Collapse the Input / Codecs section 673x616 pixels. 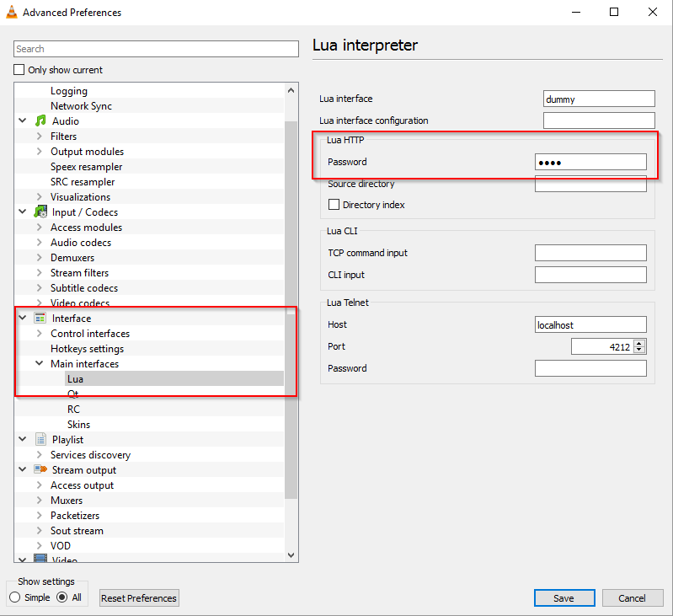click(23, 212)
